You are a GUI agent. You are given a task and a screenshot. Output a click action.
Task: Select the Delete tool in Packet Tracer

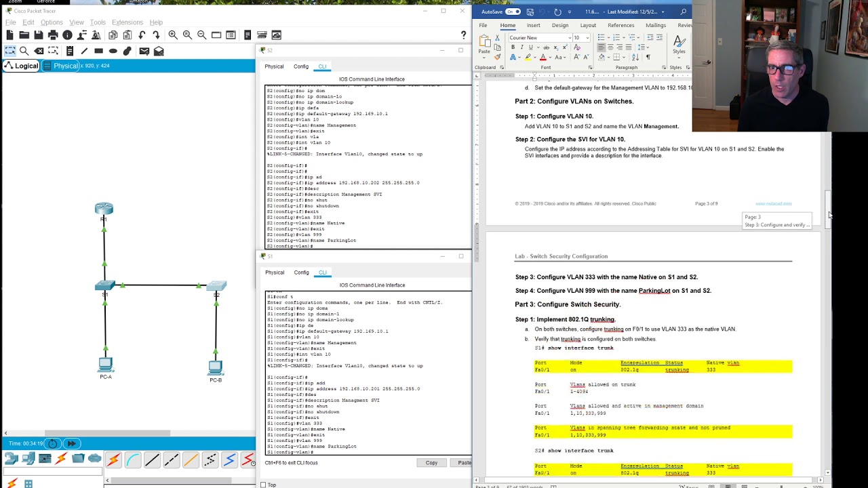[x=39, y=51]
